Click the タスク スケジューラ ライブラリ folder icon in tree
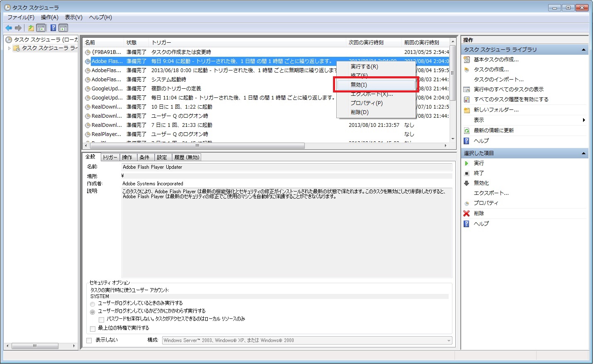This screenshot has height=364, width=593. [17, 49]
